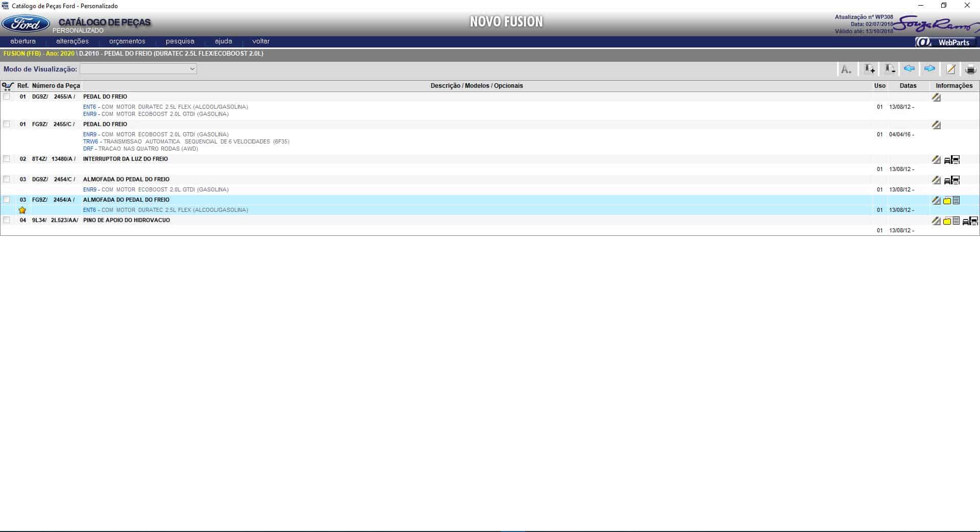Select part number 9L34/ 2L523/AA/
This screenshot has width=980, height=532.
pos(55,220)
